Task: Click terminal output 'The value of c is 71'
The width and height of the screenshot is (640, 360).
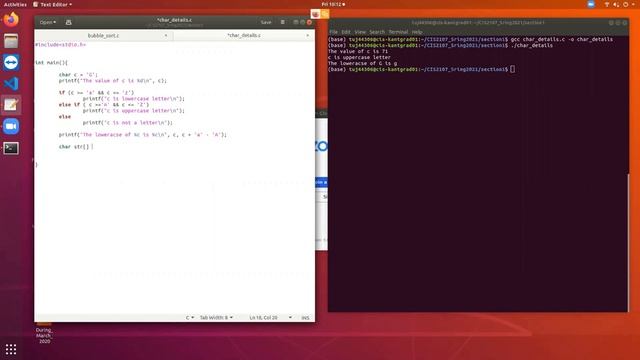Action: 358,51
